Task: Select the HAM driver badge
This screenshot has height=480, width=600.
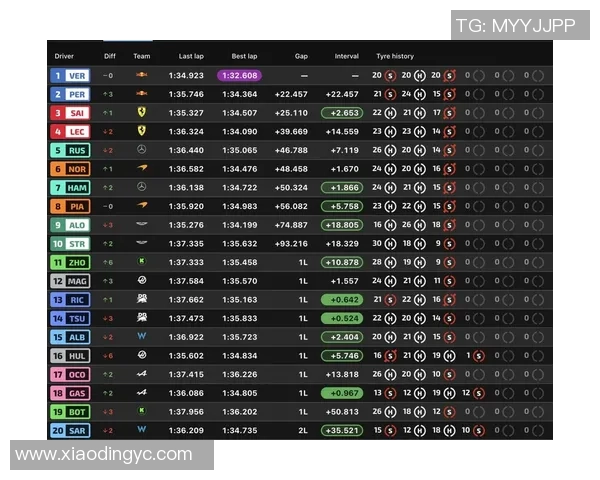Action: point(70,188)
